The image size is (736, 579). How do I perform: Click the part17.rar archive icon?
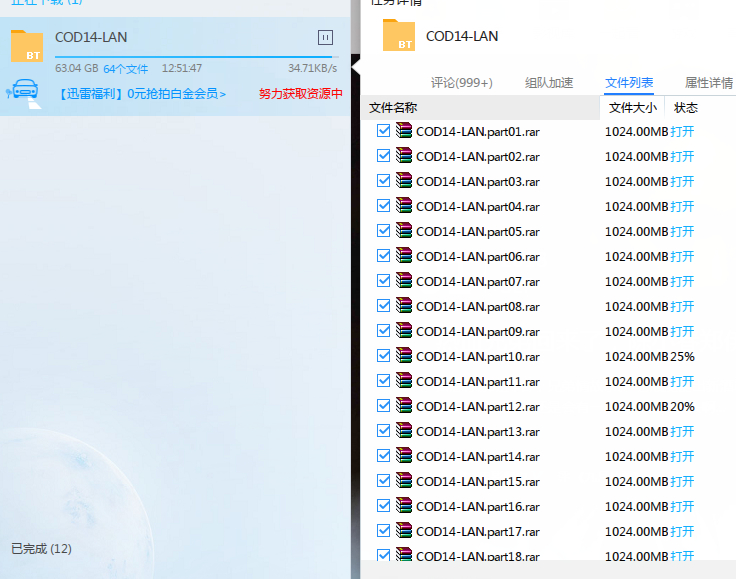point(404,531)
